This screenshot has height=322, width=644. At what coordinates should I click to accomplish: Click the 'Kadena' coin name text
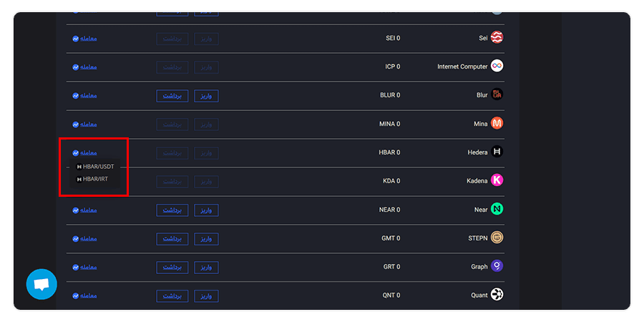(x=477, y=181)
